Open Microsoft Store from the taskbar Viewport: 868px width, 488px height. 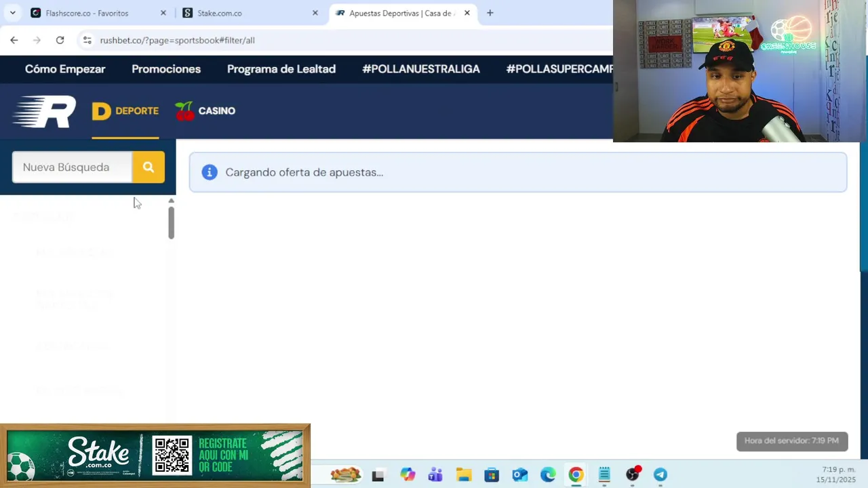click(x=492, y=475)
